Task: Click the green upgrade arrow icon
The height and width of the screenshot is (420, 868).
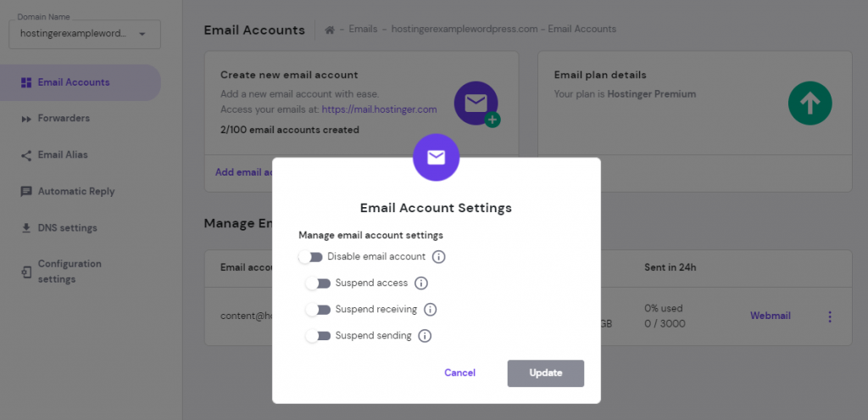Action: click(x=810, y=104)
